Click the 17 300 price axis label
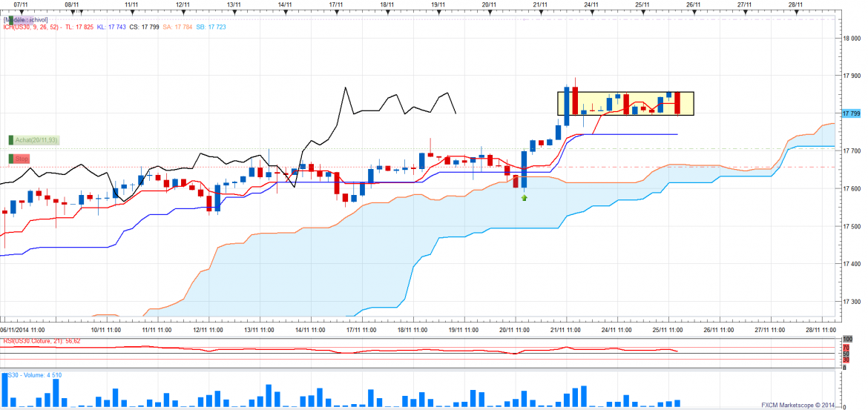Image resolution: width=868 pixels, height=410 pixels. [852, 302]
